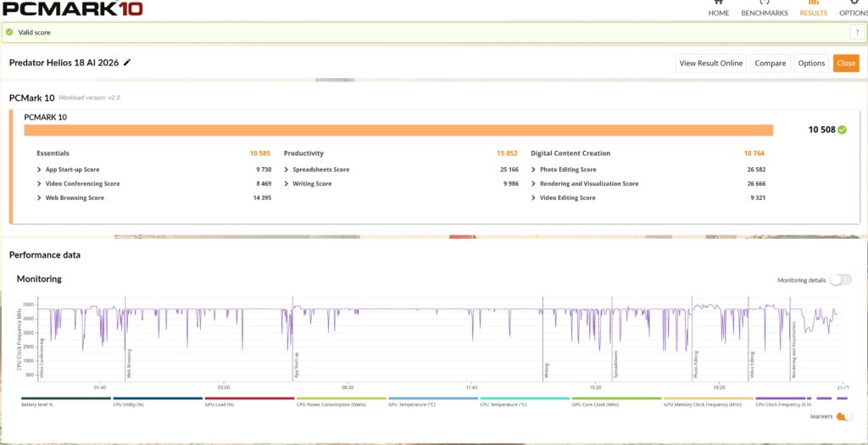This screenshot has height=445, width=868.
Task: Open the Benchmarks tab
Action: point(765,8)
